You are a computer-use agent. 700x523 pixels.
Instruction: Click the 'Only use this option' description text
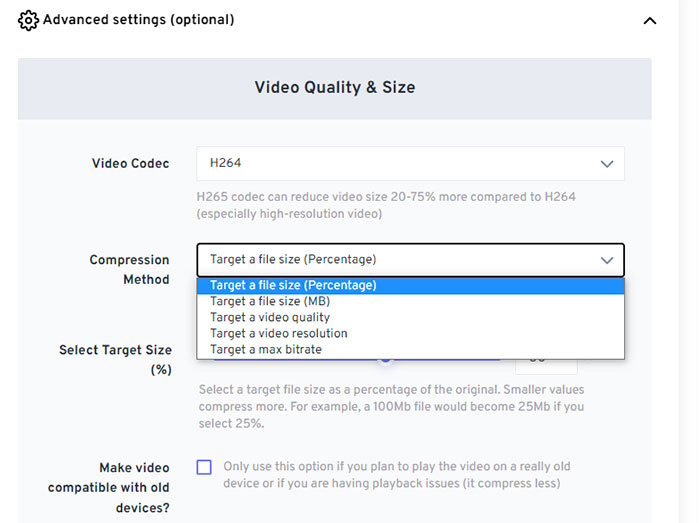397,475
